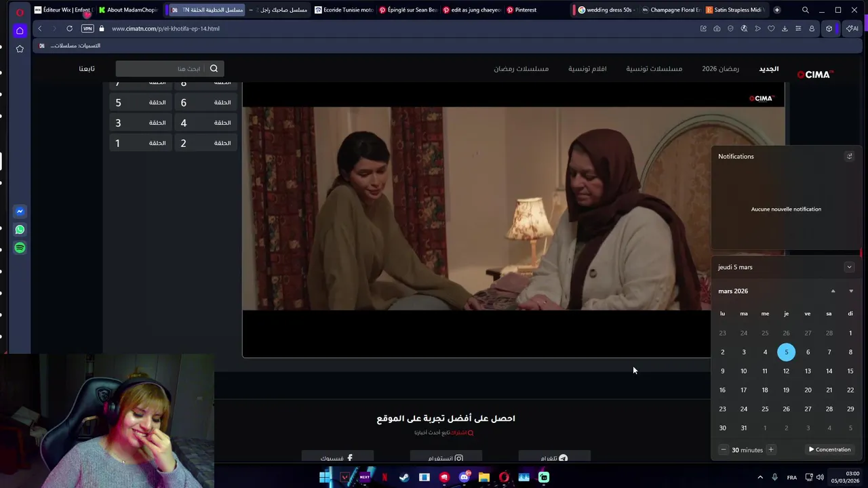
Task: Open bookmarks star in the Opera sidebar
Action: tap(20, 49)
